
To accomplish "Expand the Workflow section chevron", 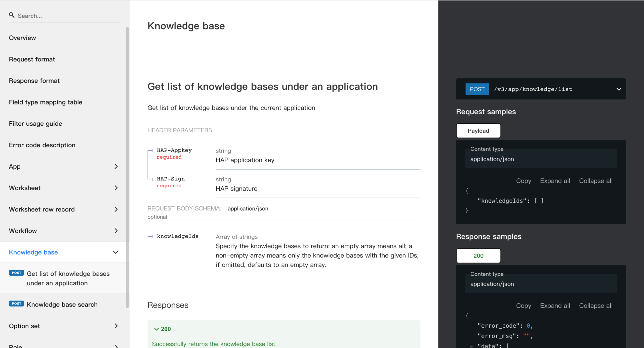I will pyautogui.click(x=116, y=231).
